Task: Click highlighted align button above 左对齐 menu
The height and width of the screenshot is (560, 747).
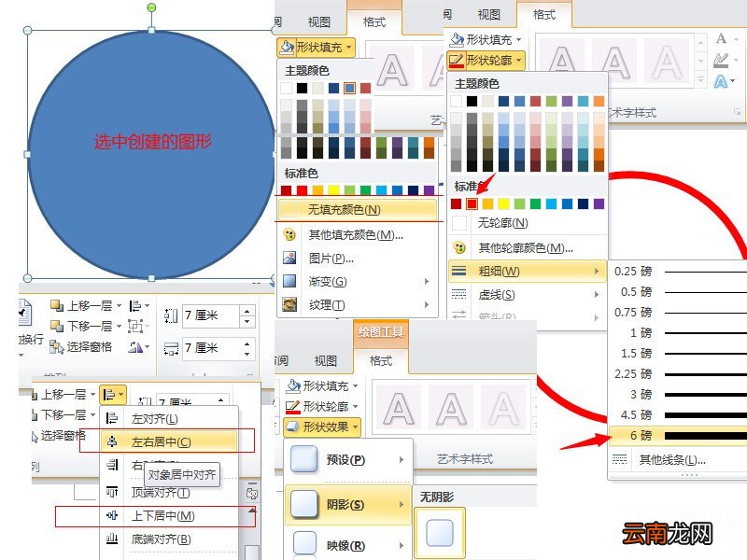Action: [x=113, y=394]
